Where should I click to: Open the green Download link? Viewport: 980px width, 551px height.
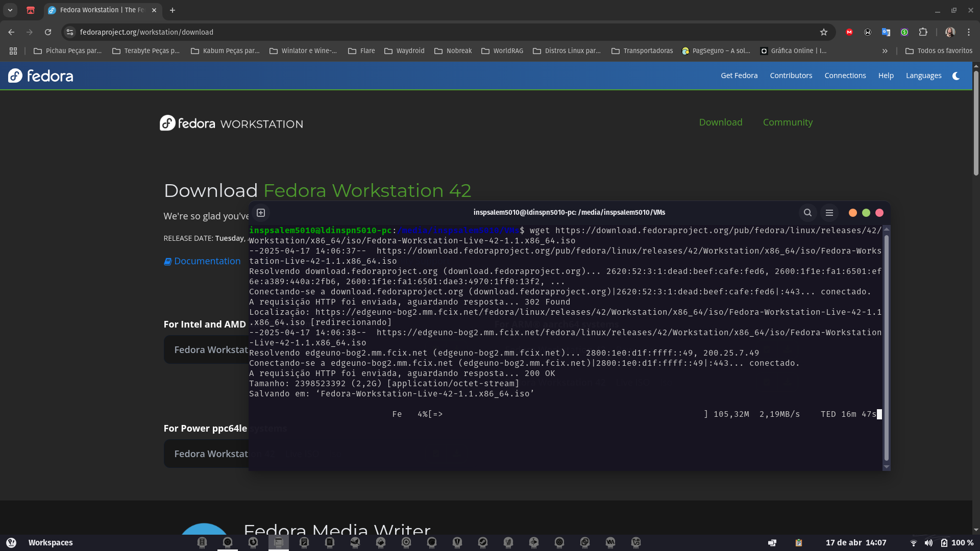pyautogui.click(x=721, y=122)
